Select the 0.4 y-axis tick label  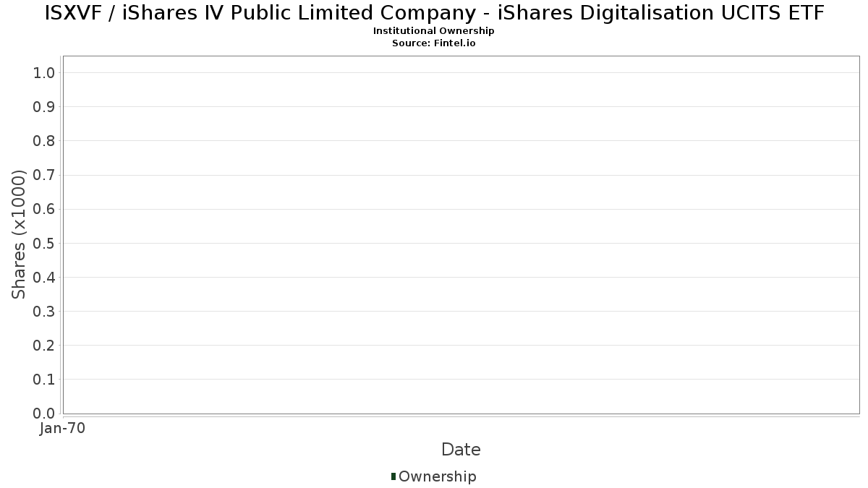coord(44,278)
